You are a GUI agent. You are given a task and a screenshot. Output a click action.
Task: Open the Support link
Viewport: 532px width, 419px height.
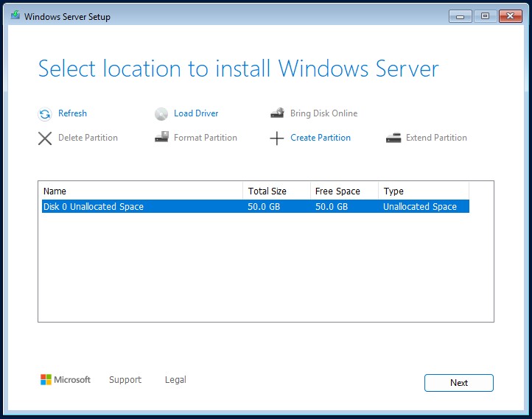coord(125,380)
